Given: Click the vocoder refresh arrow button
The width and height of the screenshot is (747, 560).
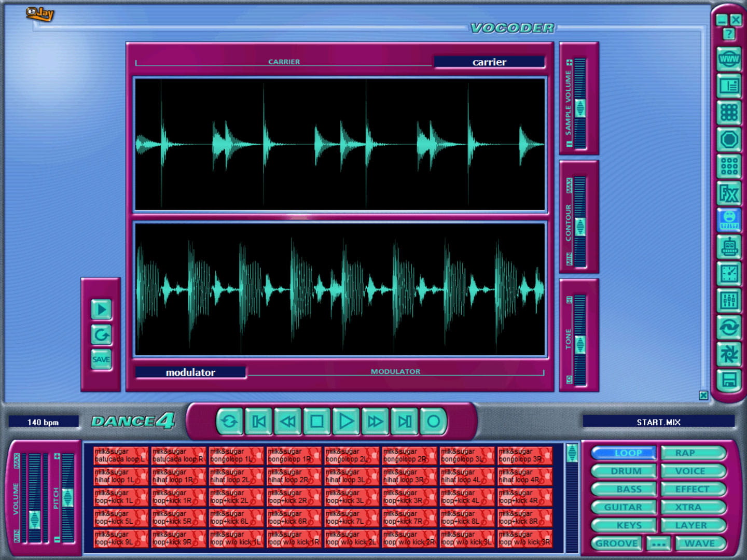Looking at the screenshot, I should (101, 335).
